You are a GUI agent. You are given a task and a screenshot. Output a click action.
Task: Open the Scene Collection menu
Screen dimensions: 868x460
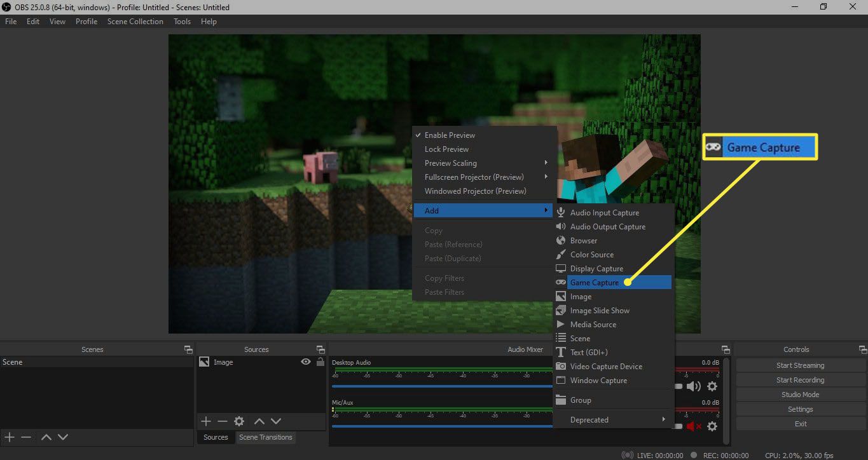pyautogui.click(x=135, y=21)
